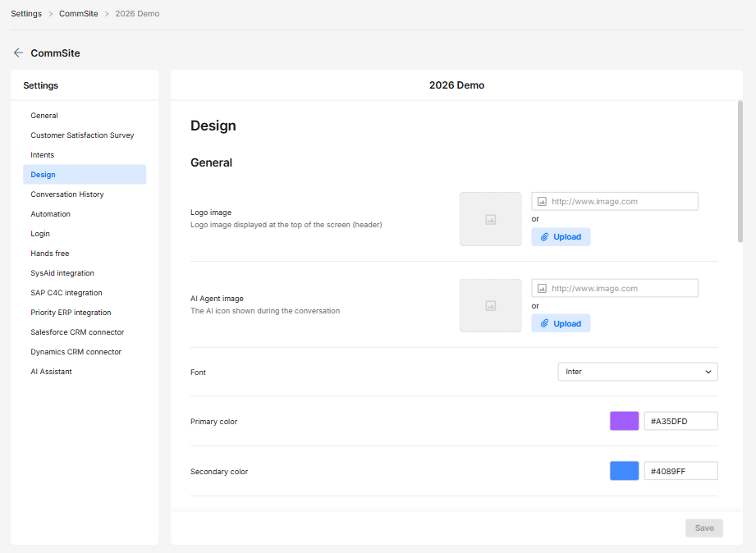Click the 'Primary color' label text
Image resolution: width=756 pixels, height=553 pixels.
(x=213, y=422)
